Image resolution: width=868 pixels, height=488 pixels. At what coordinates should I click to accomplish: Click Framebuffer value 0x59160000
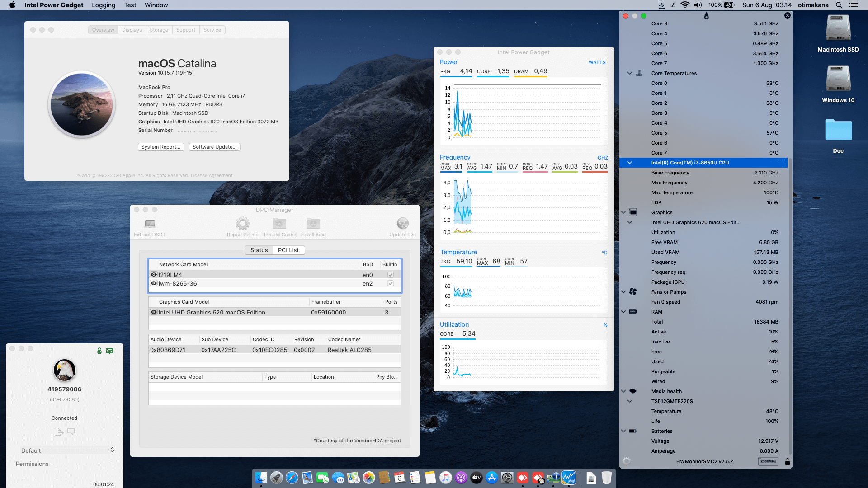point(329,312)
